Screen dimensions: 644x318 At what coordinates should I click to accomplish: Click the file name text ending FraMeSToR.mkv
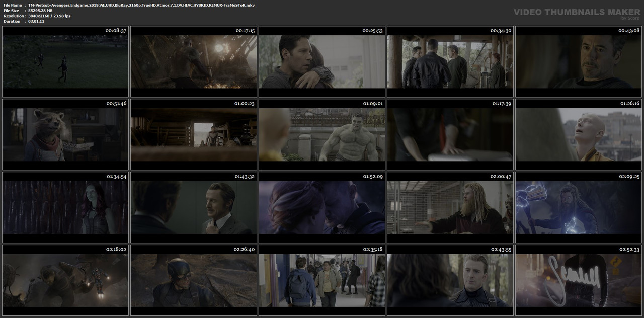click(141, 5)
